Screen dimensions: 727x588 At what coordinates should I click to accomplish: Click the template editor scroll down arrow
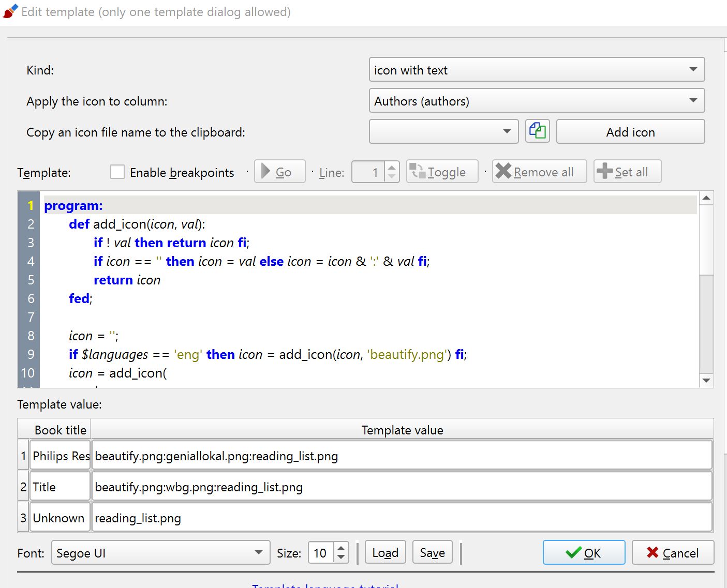(706, 381)
